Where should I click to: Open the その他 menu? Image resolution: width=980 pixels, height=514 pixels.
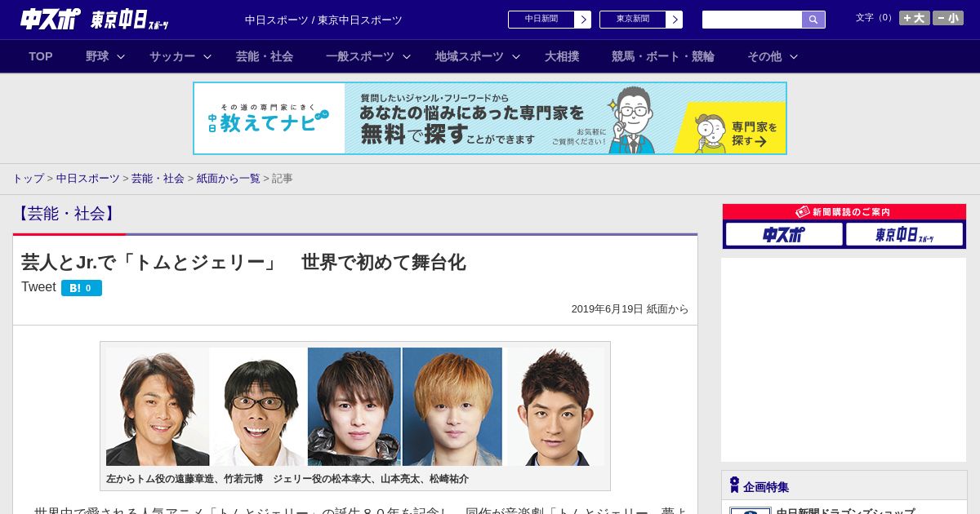click(764, 56)
